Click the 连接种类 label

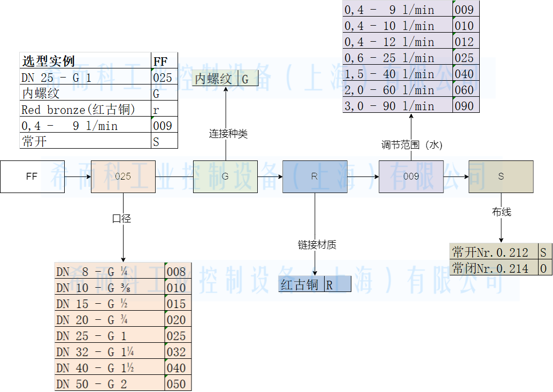[228, 134]
